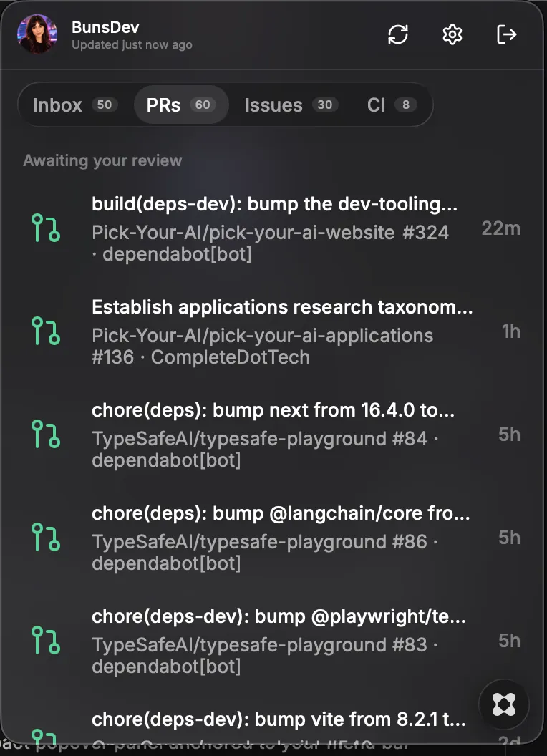Image resolution: width=547 pixels, height=756 pixels.
Task: Click pull request icon for typesafe-playground #83
Action: point(45,641)
